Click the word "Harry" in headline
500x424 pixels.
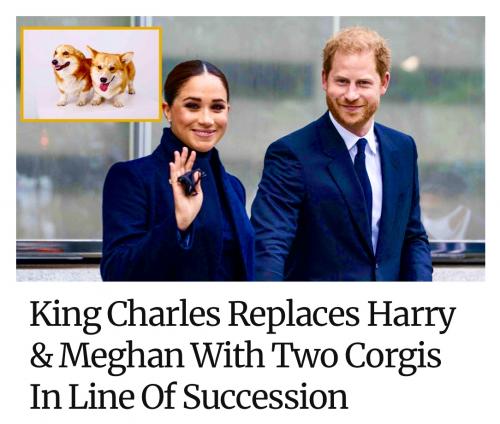coord(411,315)
